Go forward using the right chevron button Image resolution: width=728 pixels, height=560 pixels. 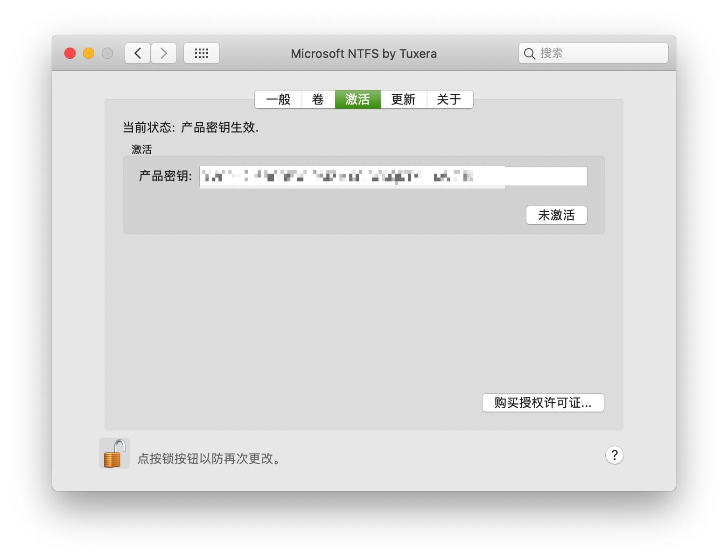point(164,53)
